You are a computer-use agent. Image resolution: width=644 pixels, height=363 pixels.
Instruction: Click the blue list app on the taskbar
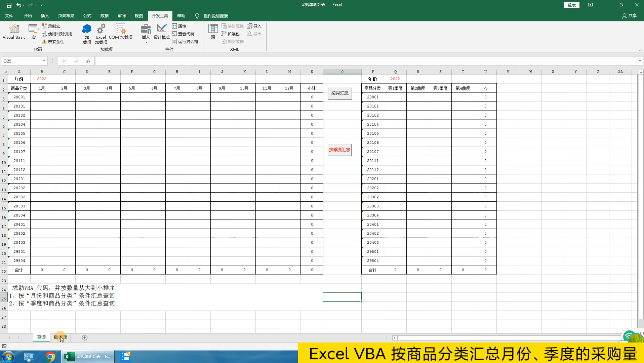pos(125,356)
